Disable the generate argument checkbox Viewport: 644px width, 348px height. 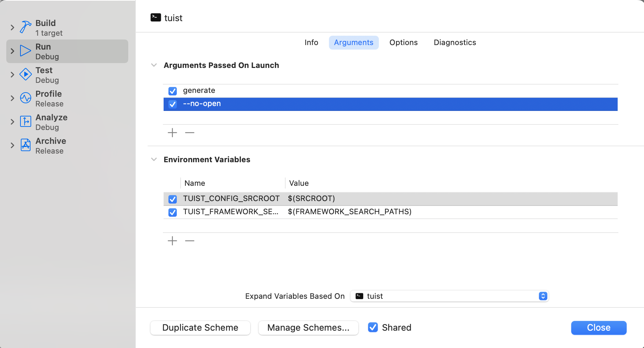click(173, 91)
